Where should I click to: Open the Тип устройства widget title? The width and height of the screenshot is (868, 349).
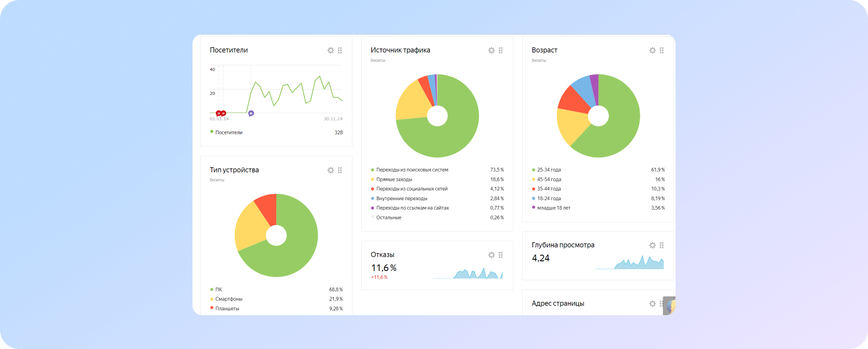234,170
